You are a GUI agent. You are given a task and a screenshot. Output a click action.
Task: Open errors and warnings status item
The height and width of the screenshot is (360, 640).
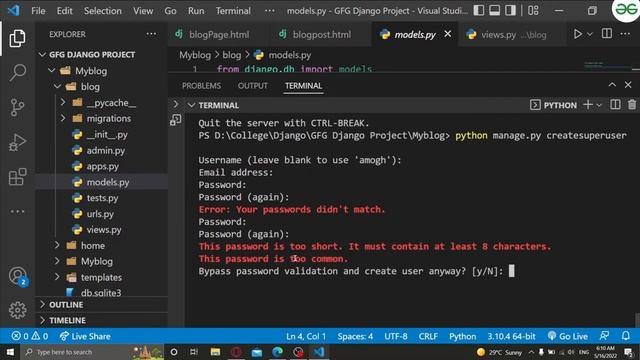(x=30, y=336)
